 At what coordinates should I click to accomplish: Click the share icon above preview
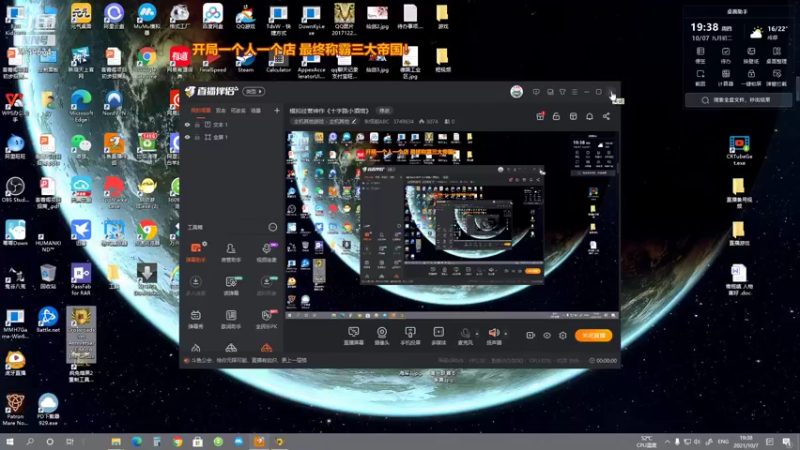(606, 116)
